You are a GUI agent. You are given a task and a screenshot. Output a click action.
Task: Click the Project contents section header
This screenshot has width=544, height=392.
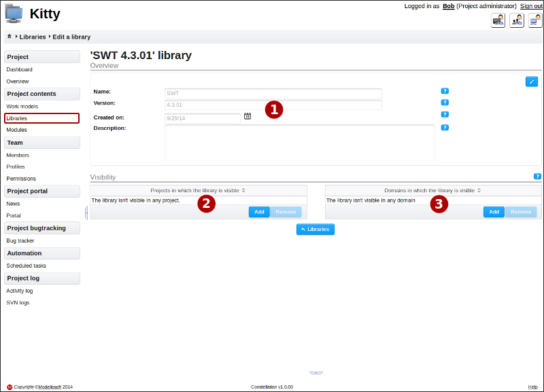[x=42, y=94]
